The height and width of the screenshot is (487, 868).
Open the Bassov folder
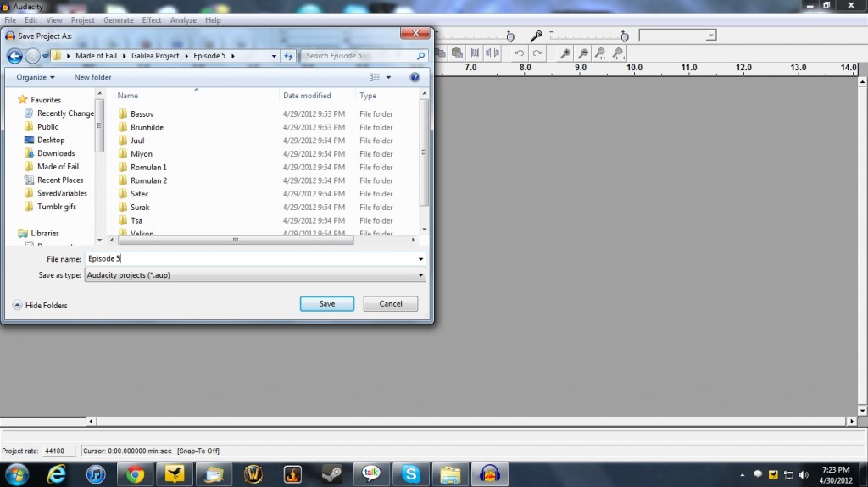(142, 114)
